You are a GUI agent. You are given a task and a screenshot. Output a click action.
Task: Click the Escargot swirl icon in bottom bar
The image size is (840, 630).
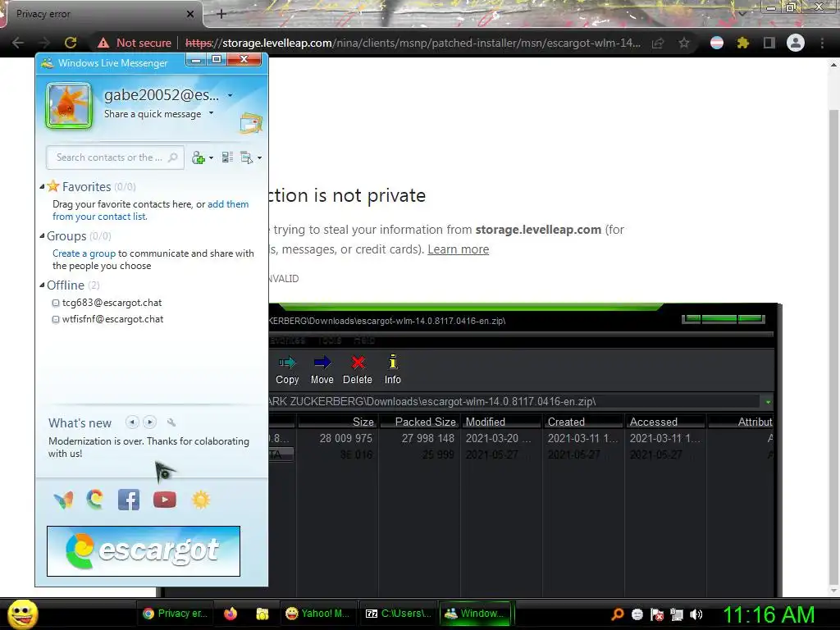click(95, 500)
